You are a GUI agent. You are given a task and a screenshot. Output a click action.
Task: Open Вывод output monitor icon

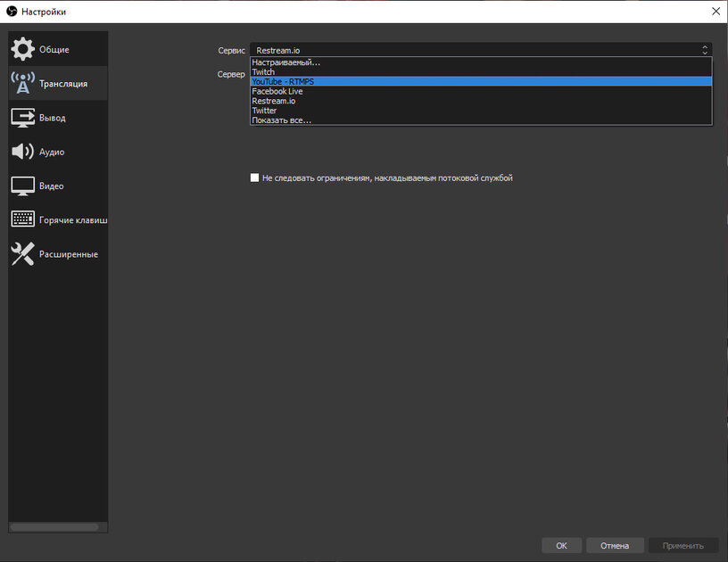pos(23,118)
